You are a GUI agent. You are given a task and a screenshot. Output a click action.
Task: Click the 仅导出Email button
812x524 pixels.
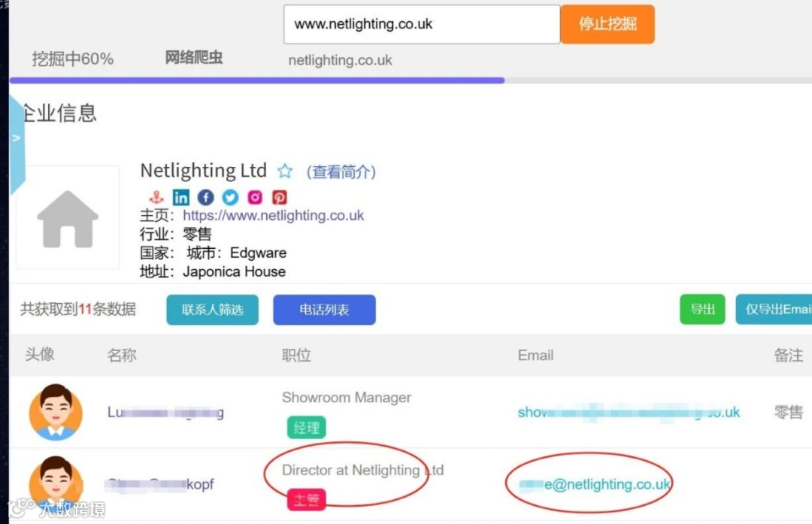click(774, 309)
